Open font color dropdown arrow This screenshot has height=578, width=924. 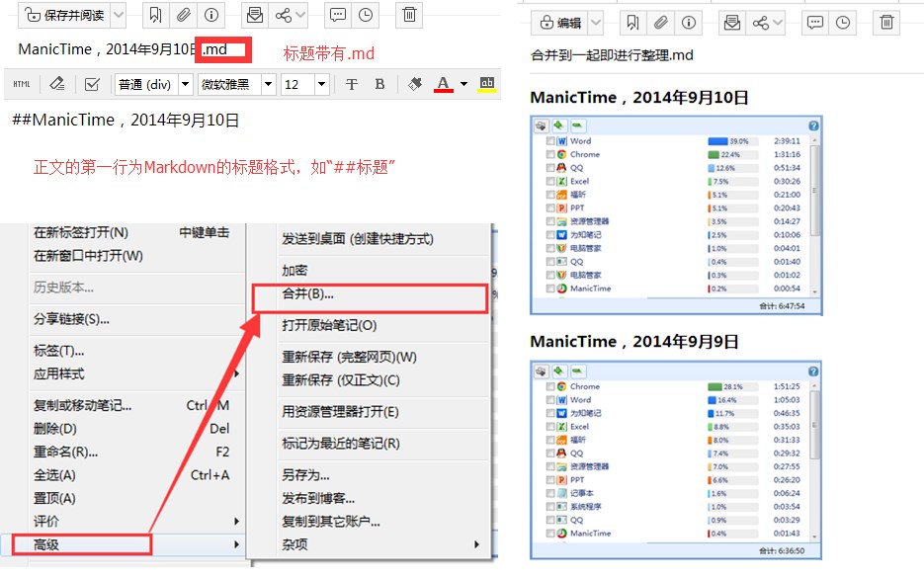tap(463, 84)
